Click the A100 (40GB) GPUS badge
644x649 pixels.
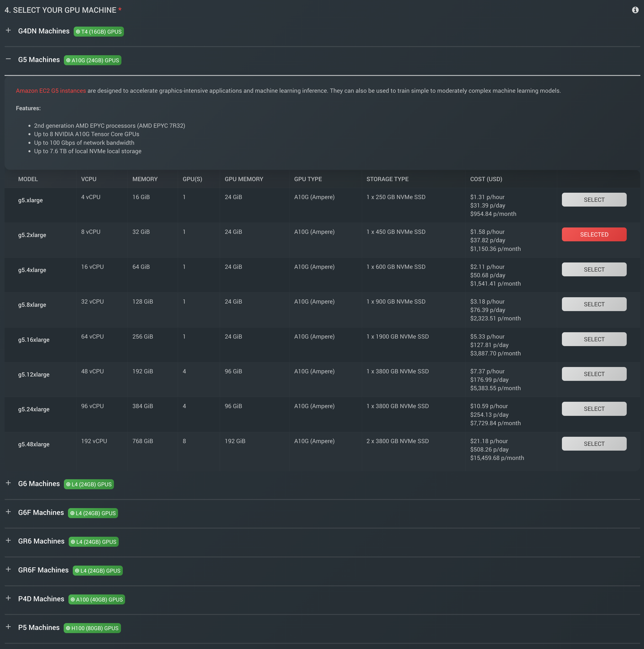[97, 600]
